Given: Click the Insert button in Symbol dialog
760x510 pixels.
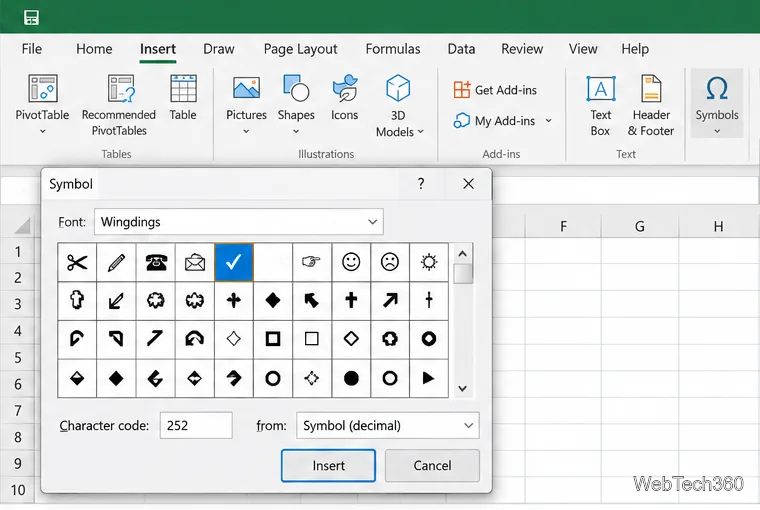Looking at the screenshot, I should [x=328, y=466].
